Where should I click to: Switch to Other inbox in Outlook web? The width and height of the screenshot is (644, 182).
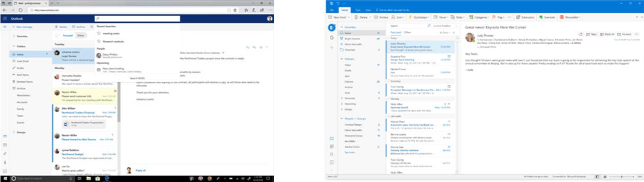coord(80,36)
